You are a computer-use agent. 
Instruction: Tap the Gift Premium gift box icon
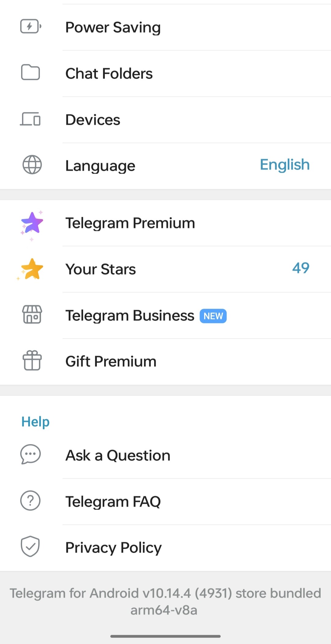32,360
